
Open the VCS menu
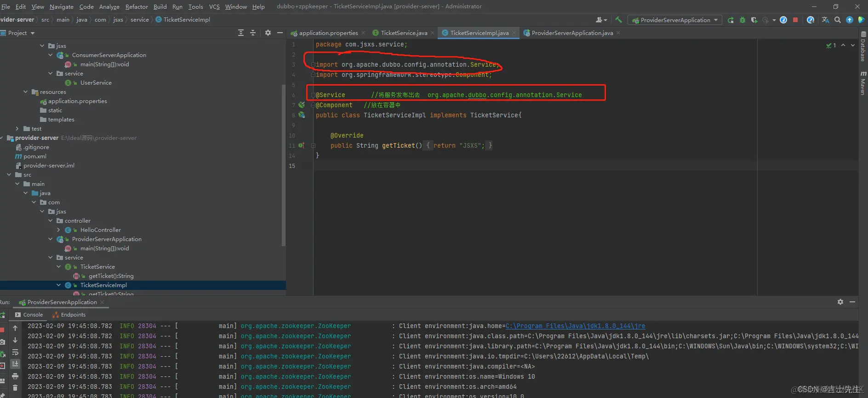pos(214,6)
